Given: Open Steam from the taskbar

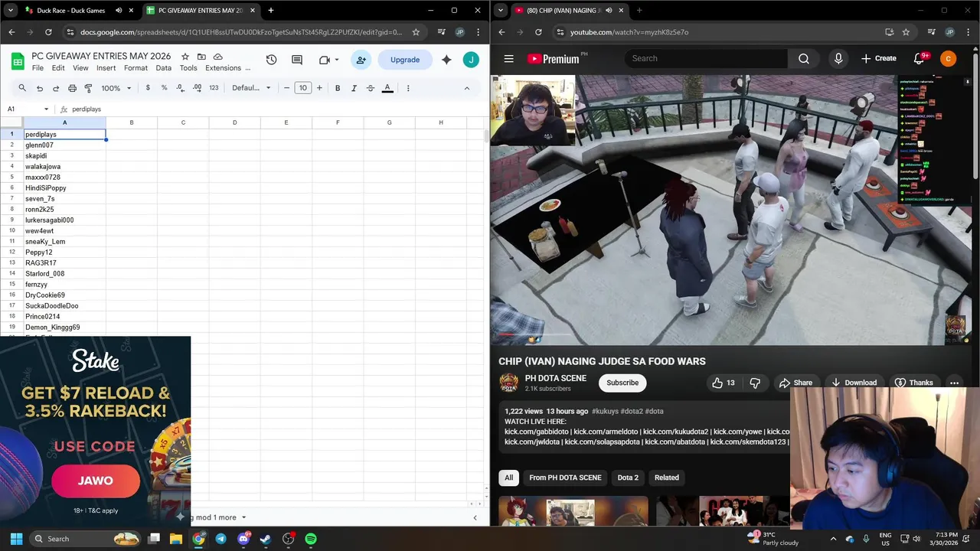Looking at the screenshot, I should pos(266,539).
